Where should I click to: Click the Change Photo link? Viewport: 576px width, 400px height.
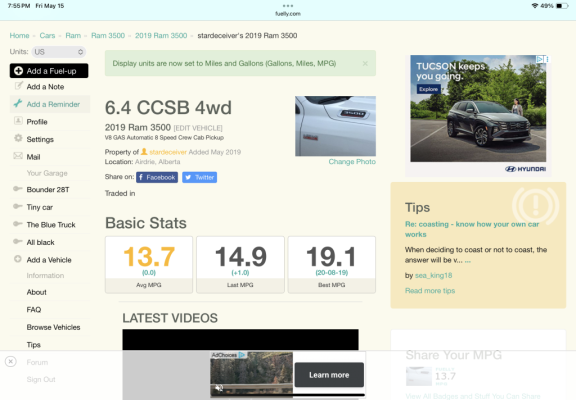[x=352, y=162]
